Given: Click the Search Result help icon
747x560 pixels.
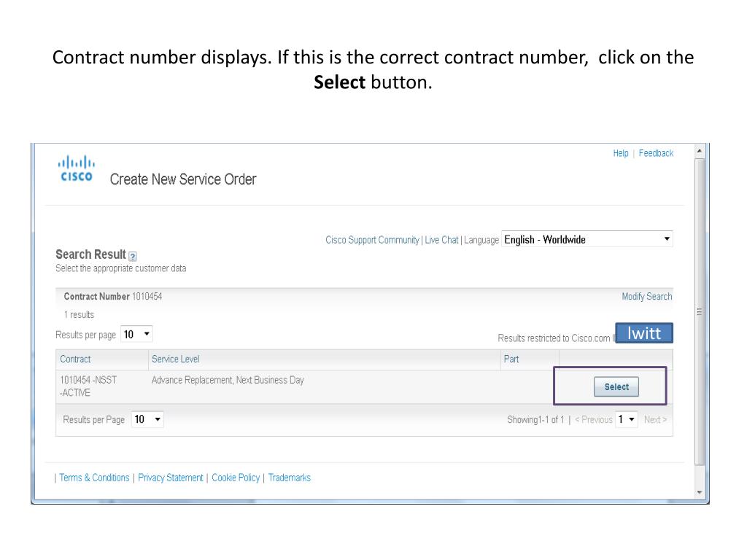Looking at the screenshot, I should pyautogui.click(x=133, y=256).
